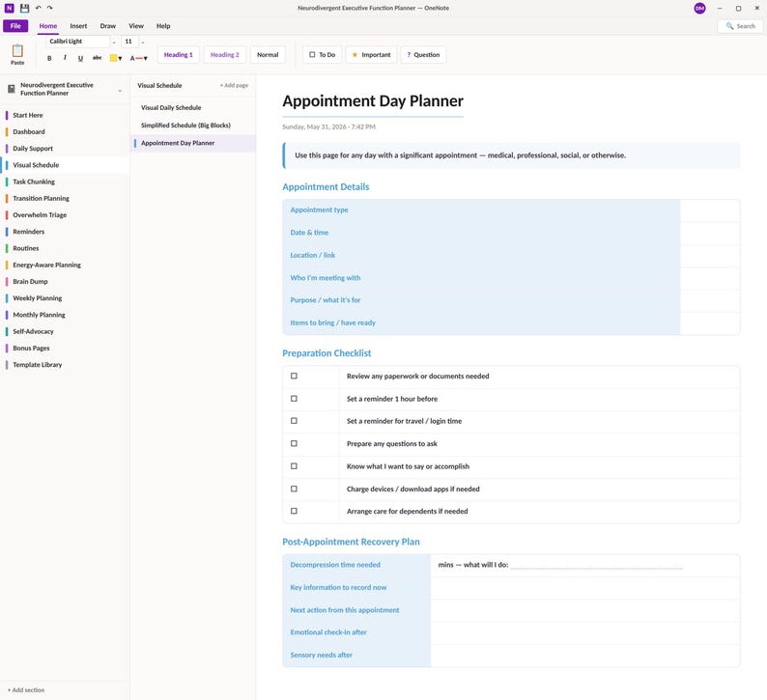Open the Routines section
767x700 pixels.
pos(65,248)
